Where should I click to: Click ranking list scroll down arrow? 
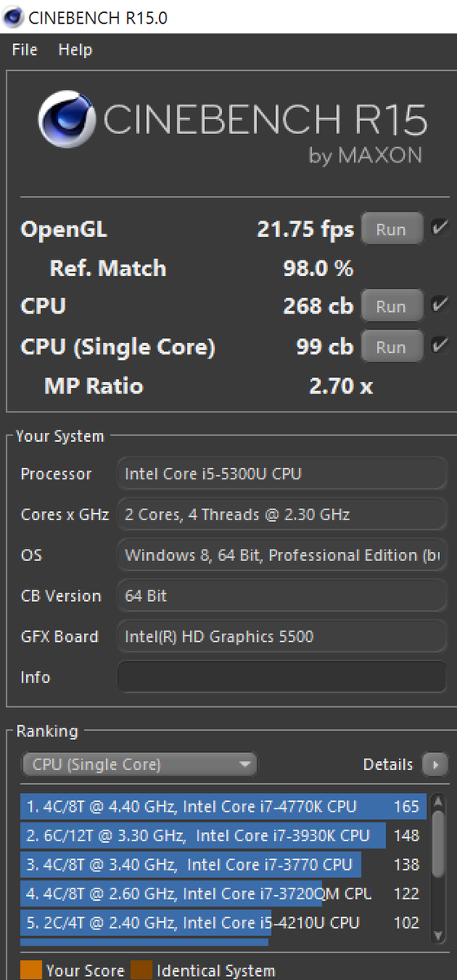[x=439, y=933]
